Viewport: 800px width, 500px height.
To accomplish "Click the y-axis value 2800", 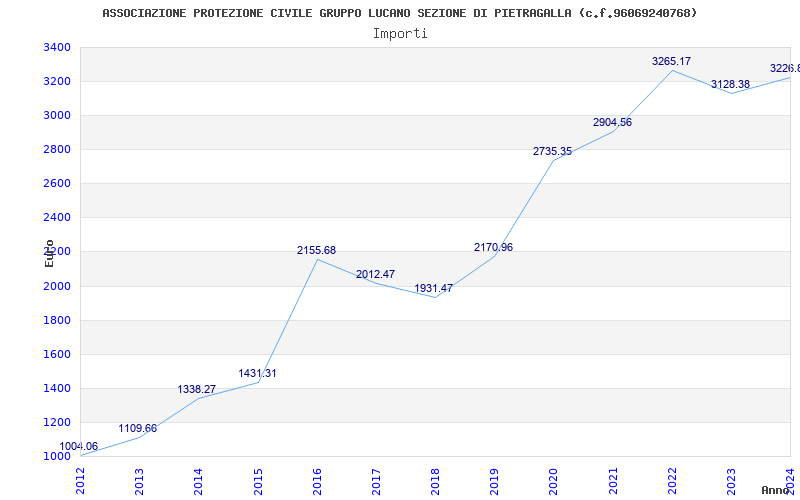I will coord(57,149).
